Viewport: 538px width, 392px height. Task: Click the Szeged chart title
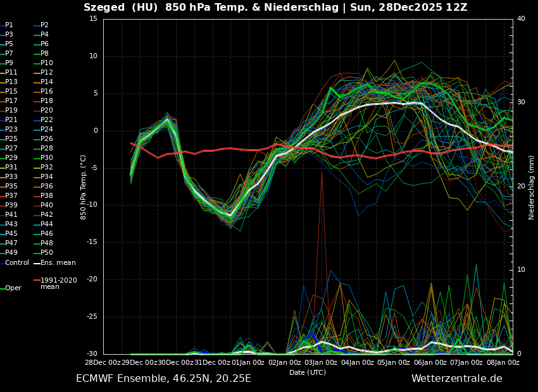(x=275, y=8)
